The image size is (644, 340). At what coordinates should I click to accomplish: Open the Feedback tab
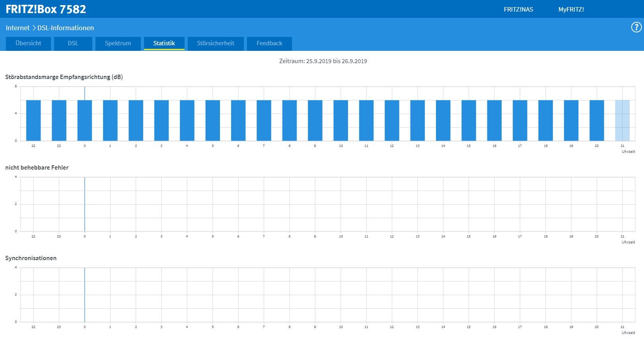(x=269, y=43)
